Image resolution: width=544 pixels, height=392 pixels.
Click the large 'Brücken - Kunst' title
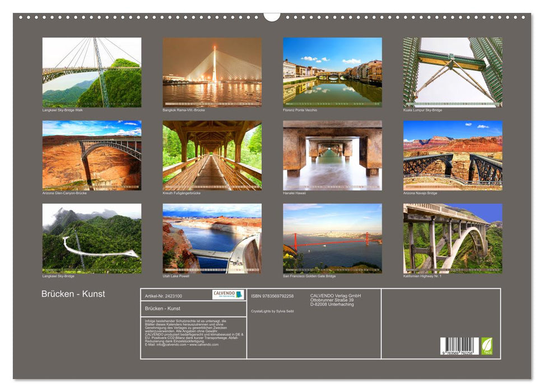point(73,294)
